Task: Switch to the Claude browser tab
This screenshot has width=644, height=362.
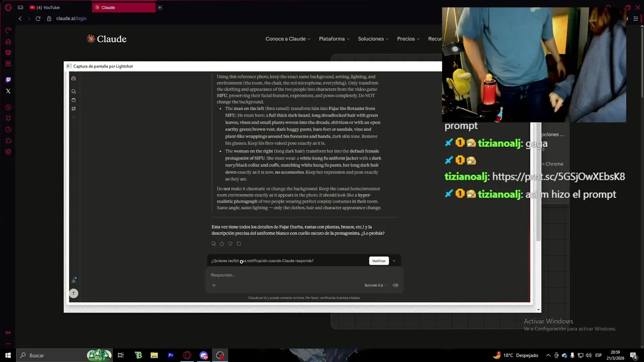Action: [x=123, y=8]
